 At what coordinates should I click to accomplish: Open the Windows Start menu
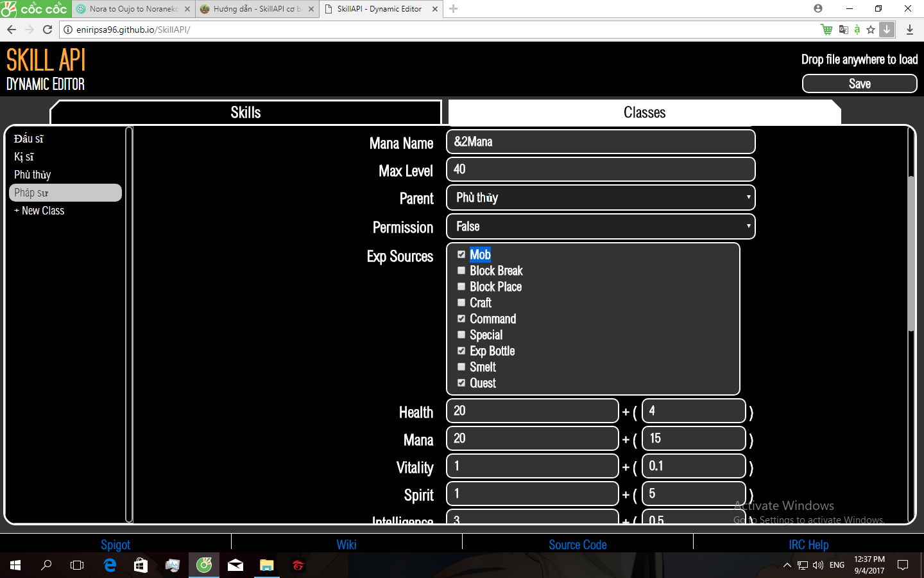click(15, 565)
